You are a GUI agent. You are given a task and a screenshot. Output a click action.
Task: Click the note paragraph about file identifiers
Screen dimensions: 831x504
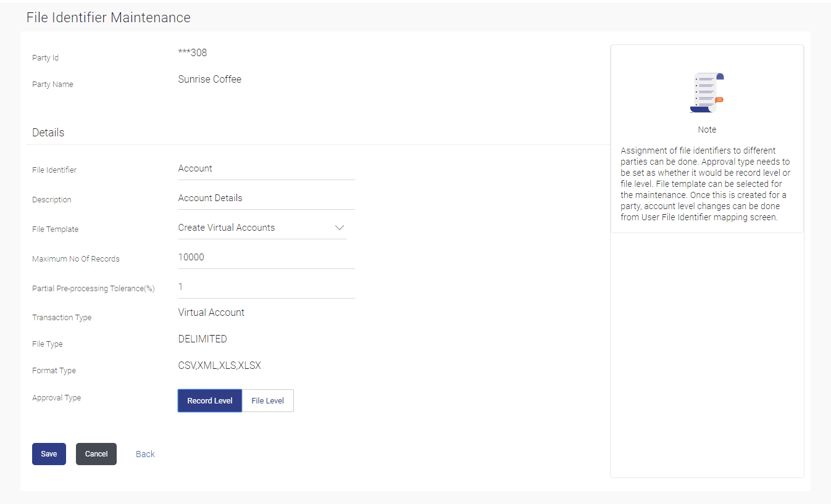pos(706,184)
